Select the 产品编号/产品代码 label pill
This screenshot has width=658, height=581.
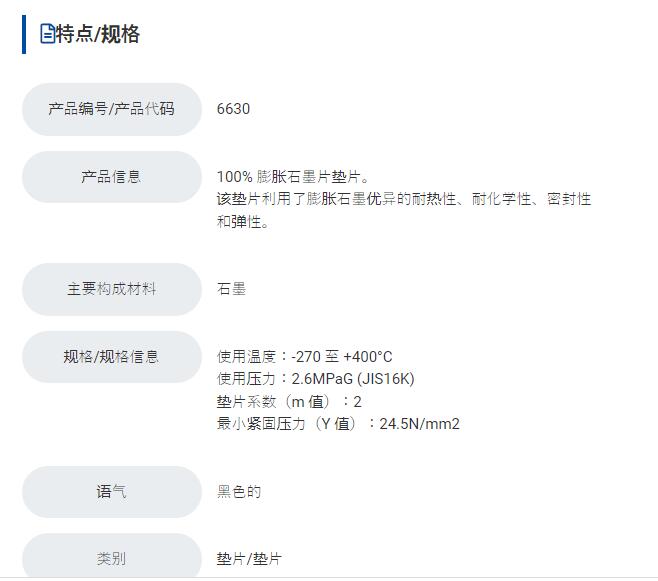112,109
